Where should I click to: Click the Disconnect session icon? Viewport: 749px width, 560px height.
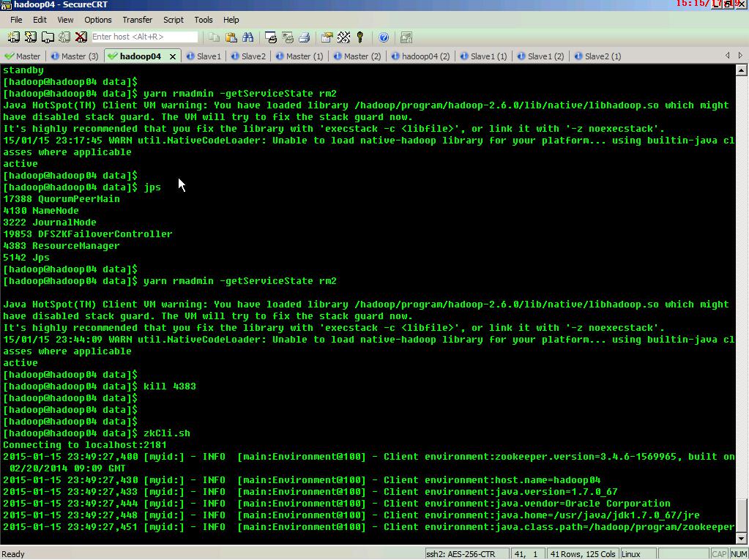(81, 37)
